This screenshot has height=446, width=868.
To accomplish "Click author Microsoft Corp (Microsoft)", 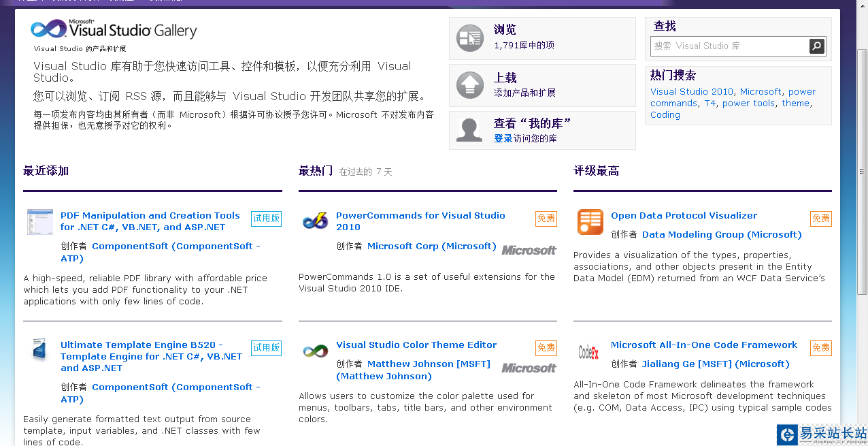I will 432,246.
